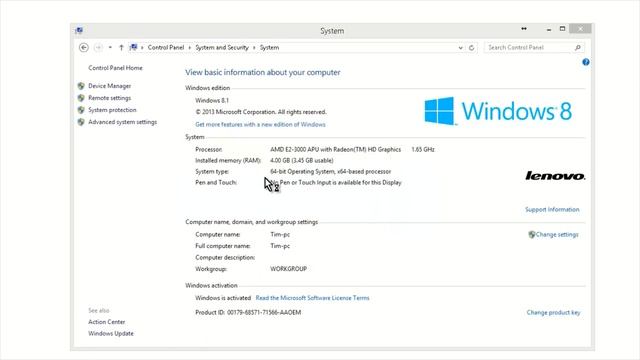This screenshot has width=640, height=360.
Task: Select installed memory value 4.00 GB
Action: pos(302,160)
